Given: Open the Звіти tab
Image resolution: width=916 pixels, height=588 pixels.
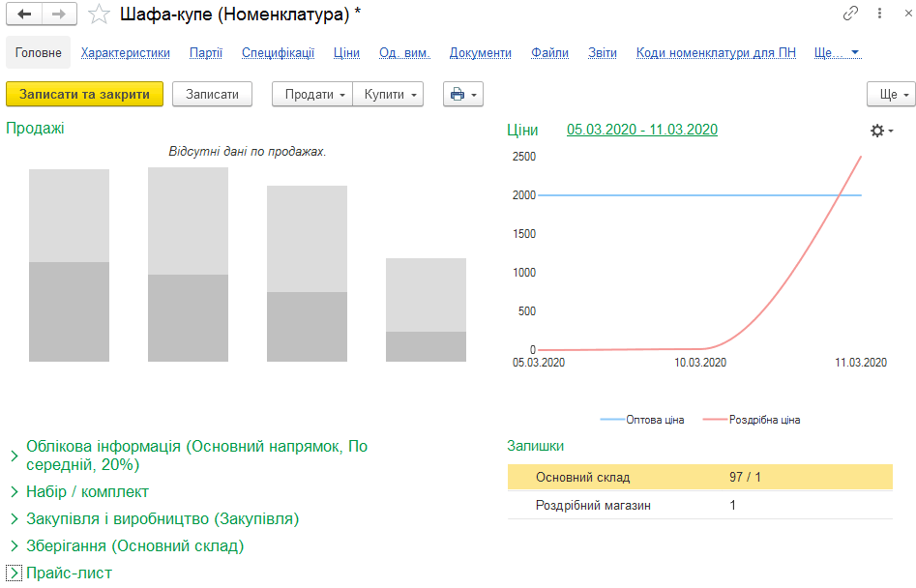Looking at the screenshot, I should click(603, 52).
